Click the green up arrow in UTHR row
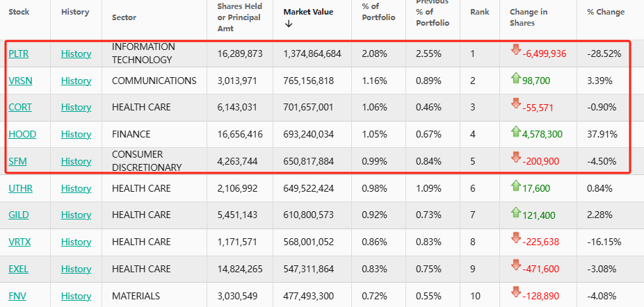The image size is (644, 307). click(x=515, y=185)
